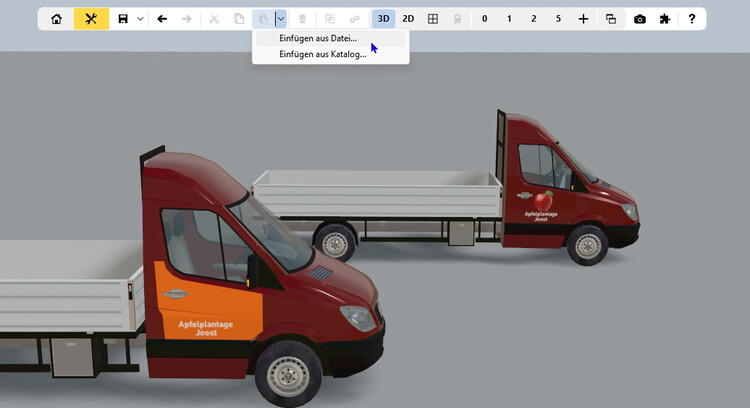Click the Home icon in toolbar

[x=56, y=19]
